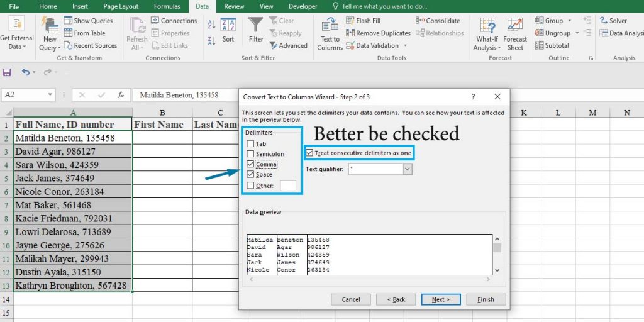Open the Outline dialog launcher
This screenshot has height=322, width=644.
pyautogui.click(x=591, y=58)
